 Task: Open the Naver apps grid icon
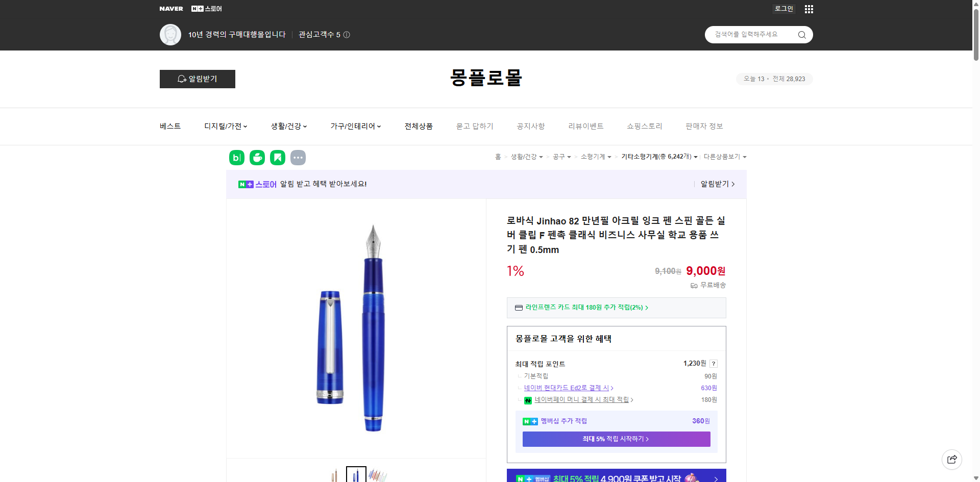click(x=808, y=9)
